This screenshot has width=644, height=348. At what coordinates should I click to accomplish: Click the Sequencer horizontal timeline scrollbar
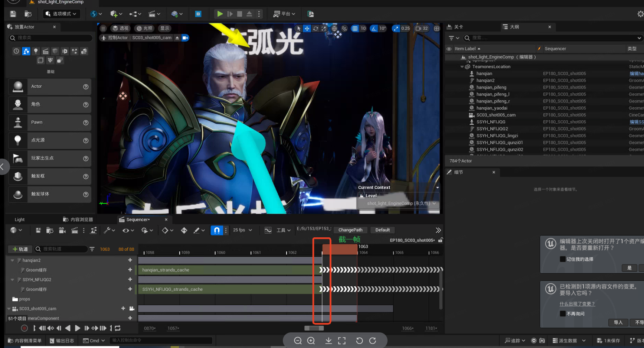[314, 328]
